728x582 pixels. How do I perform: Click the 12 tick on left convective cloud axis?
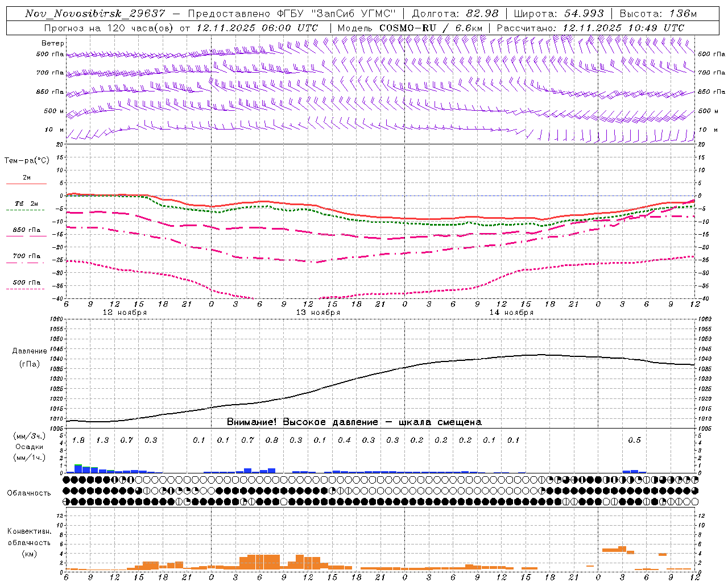(59, 516)
